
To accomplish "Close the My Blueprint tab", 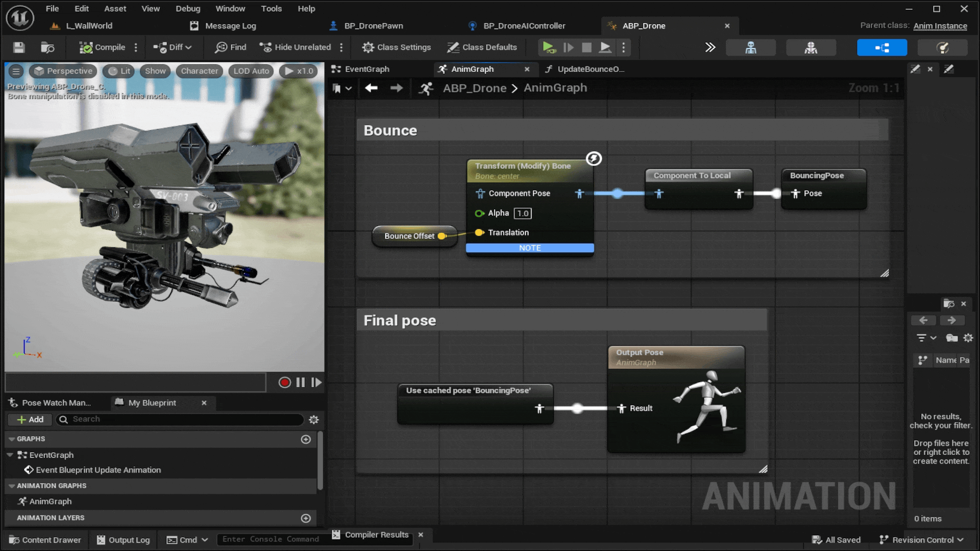I will pos(204,403).
